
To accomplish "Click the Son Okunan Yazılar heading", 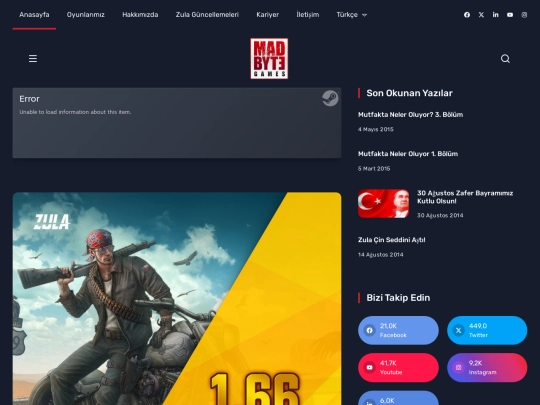I will coord(409,93).
